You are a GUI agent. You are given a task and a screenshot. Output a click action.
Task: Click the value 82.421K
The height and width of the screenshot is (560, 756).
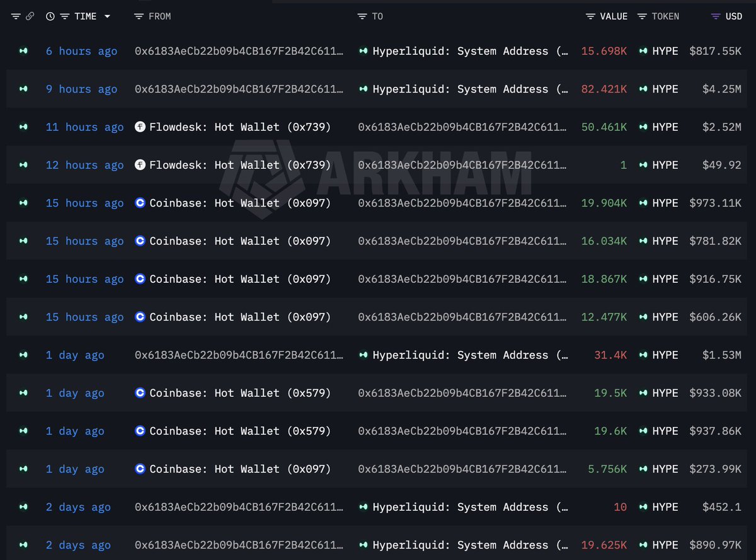pyautogui.click(x=604, y=89)
